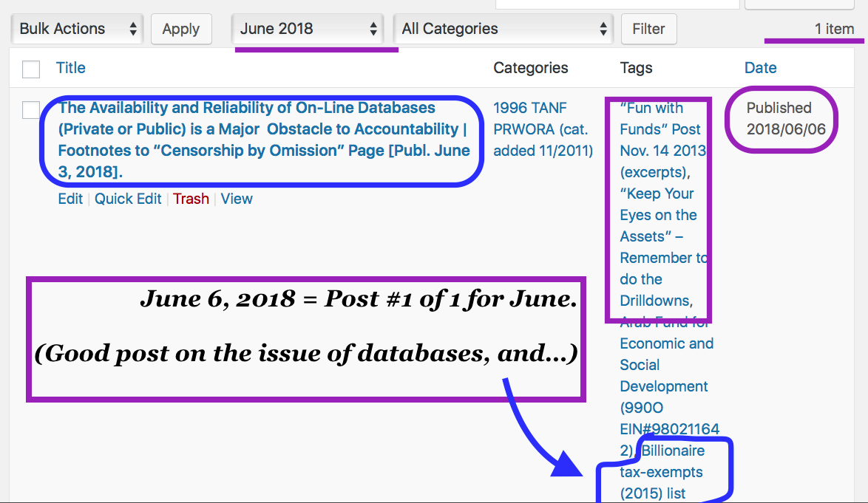The width and height of the screenshot is (868, 503).
Task: Click the Billionaire tax-exempts (2015) list tag
Action: [662, 472]
